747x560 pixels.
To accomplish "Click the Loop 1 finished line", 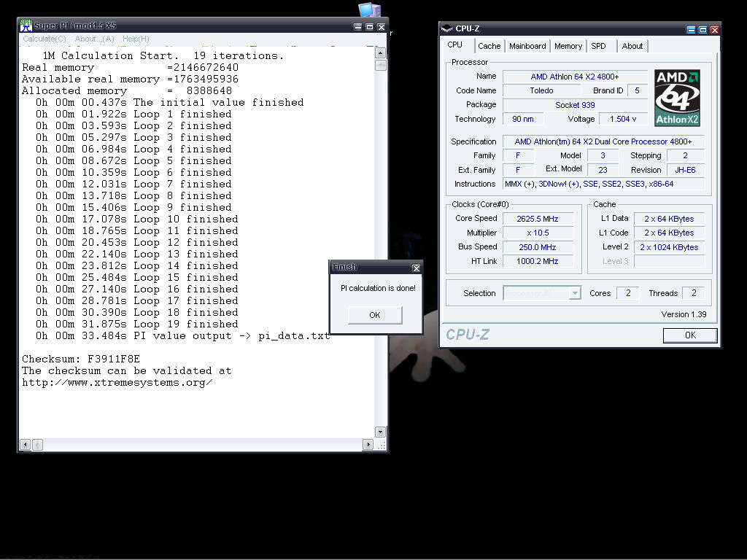I will [x=133, y=114].
